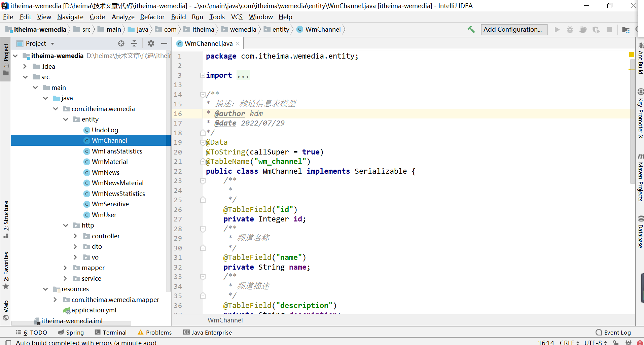Image resolution: width=644 pixels, height=345 pixels.
Task: Toggle tool window buttons icon in status bar
Action: point(8,342)
